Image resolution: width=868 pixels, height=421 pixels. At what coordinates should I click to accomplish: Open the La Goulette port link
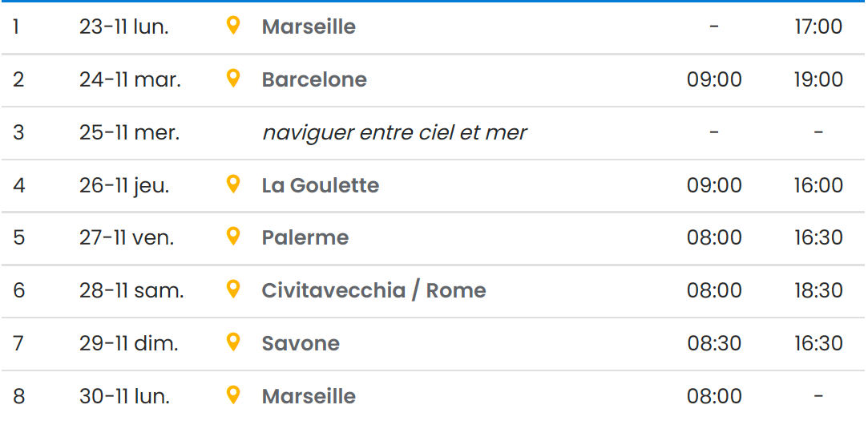(320, 185)
